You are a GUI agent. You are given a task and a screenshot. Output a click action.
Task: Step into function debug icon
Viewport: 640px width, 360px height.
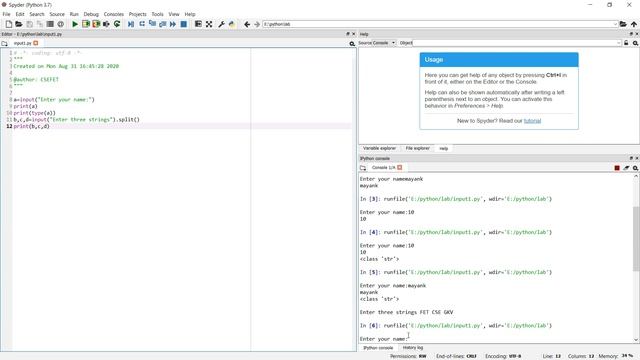click(x=152, y=24)
